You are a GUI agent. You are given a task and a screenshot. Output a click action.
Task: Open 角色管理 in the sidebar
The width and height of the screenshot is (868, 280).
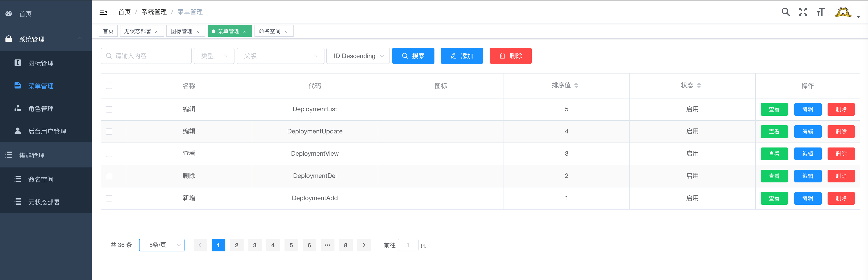click(41, 109)
